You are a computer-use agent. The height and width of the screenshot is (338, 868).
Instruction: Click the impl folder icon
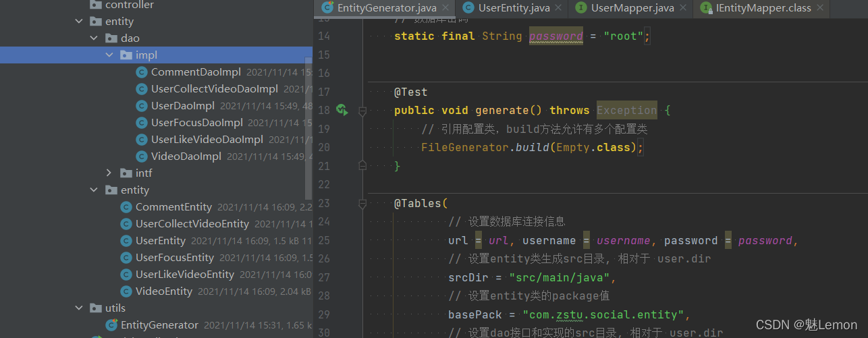tap(126, 55)
